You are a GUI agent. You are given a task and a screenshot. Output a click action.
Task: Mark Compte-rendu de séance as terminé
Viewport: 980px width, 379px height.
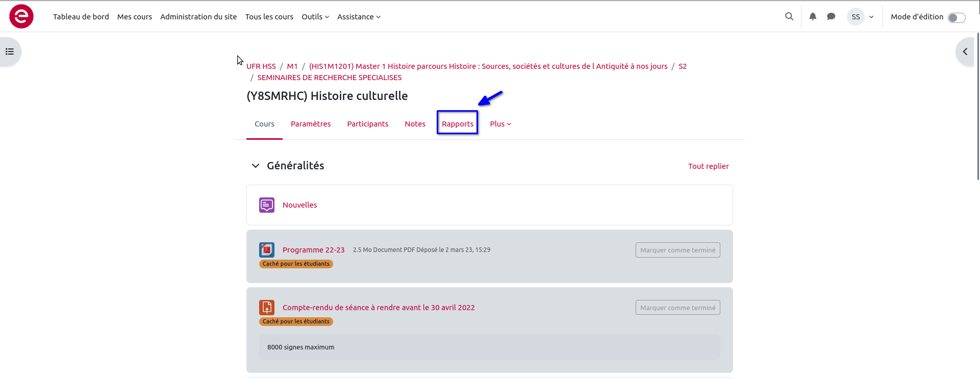click(677, 308)
